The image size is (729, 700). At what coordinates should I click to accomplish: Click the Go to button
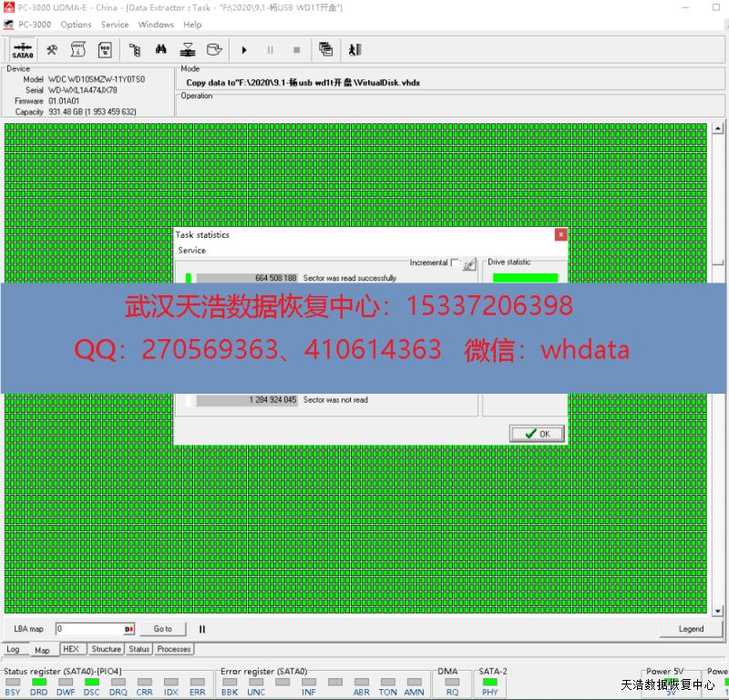point(162,629)
